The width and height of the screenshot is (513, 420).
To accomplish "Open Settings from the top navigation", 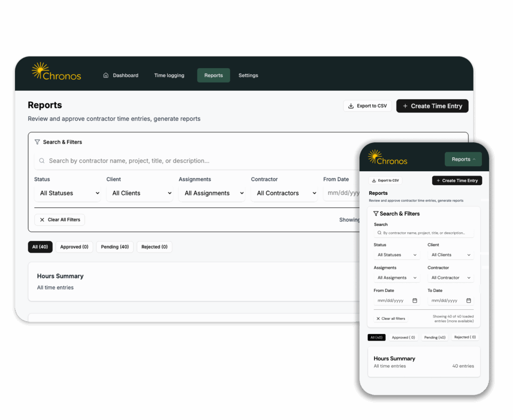I will [248, 76].
